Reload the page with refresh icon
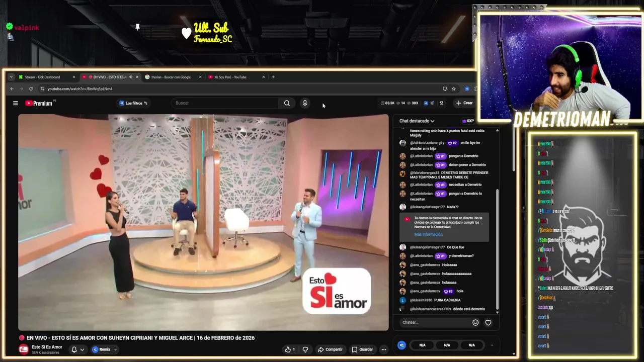The height and width of the screenshot is (362, 644). (31, 89)
